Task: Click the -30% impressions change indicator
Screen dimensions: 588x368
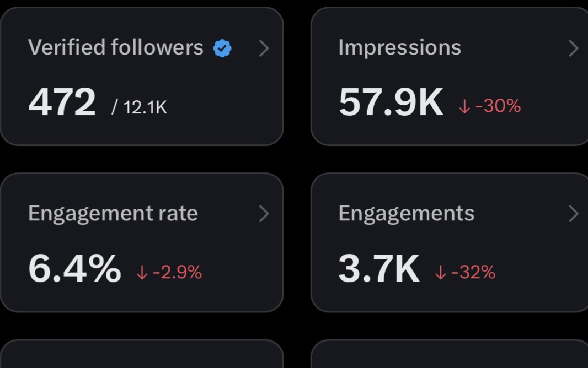Action: pyautogui.click(x=498, y=106)
